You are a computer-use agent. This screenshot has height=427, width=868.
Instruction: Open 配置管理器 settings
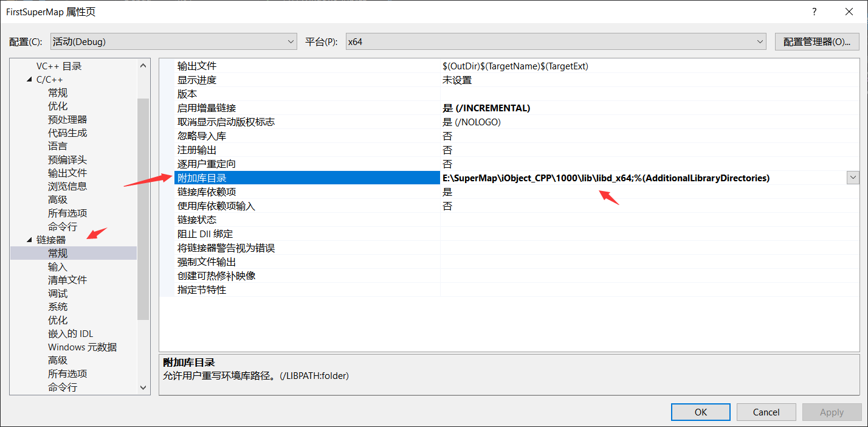coord(817,41)
